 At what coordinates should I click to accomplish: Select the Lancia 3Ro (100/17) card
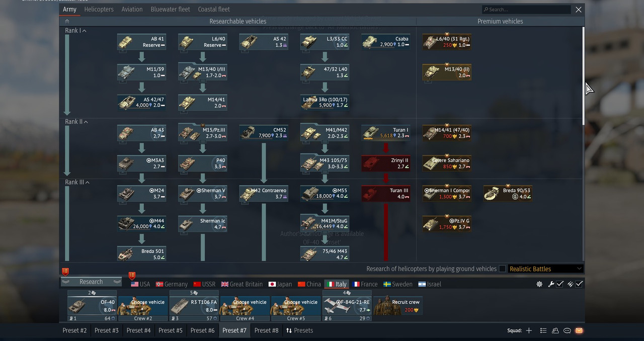[x=325, y=103]
